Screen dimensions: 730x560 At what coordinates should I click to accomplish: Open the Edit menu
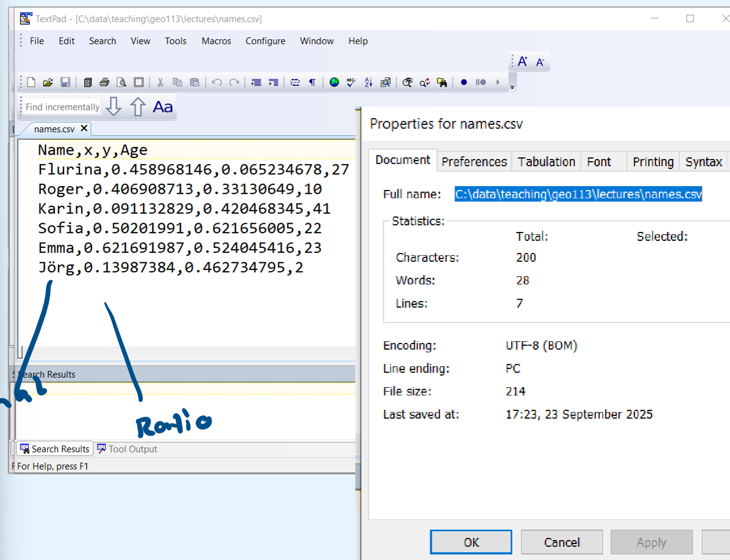(67, 41)
